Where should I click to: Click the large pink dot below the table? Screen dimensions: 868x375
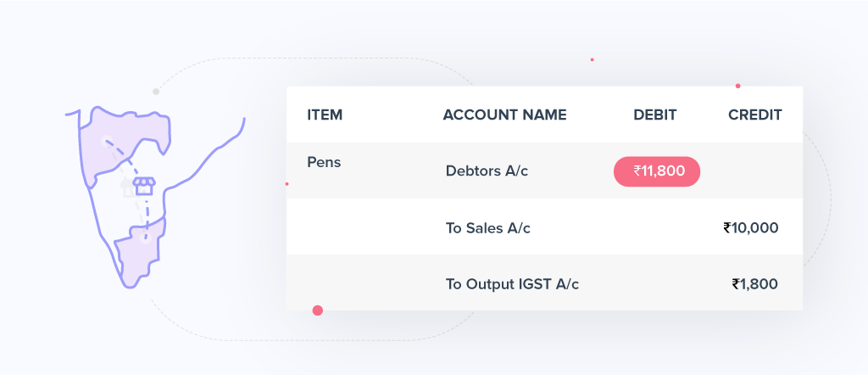[318, 311]
